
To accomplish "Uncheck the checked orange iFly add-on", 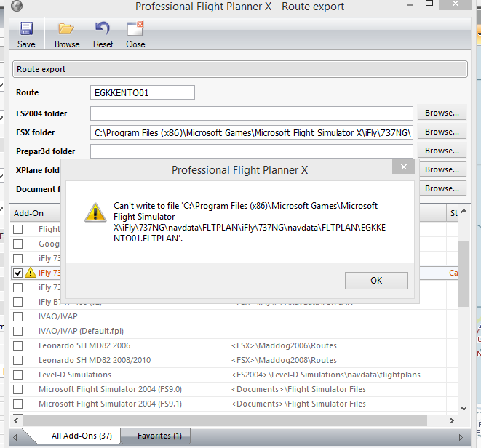I will coord(17,273).
